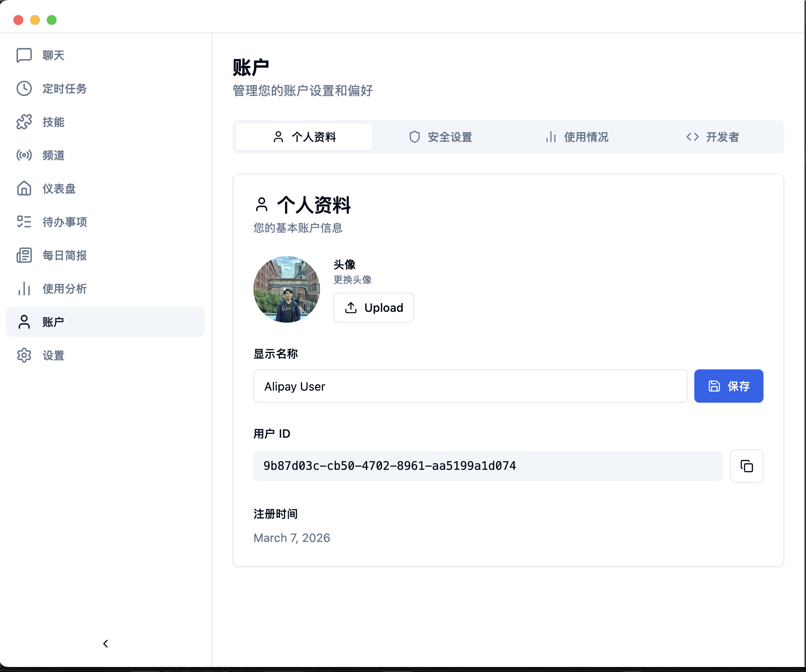Copy the 用户 ID using the copy icon
806x672 pixels.
pos(746,466)
